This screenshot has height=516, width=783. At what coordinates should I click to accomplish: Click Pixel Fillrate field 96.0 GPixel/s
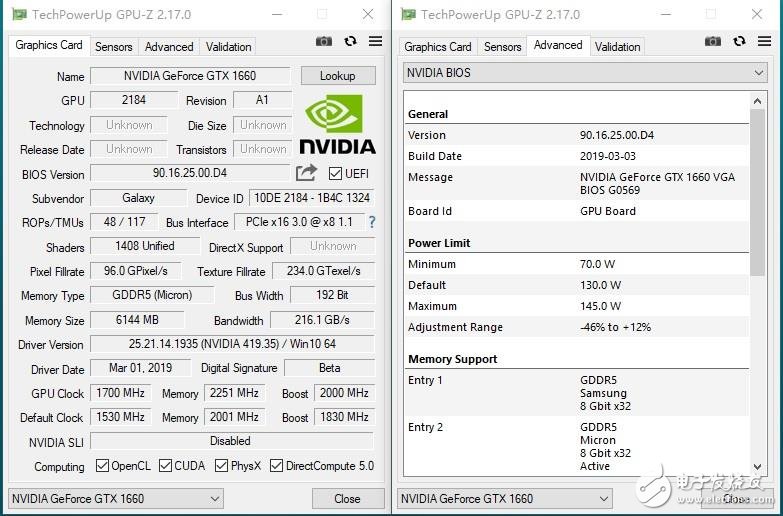(136, 271)
